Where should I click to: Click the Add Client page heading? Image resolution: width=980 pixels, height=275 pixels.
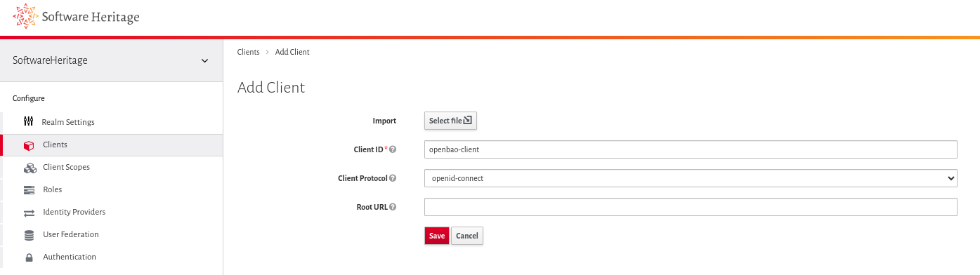click(271, 88)
